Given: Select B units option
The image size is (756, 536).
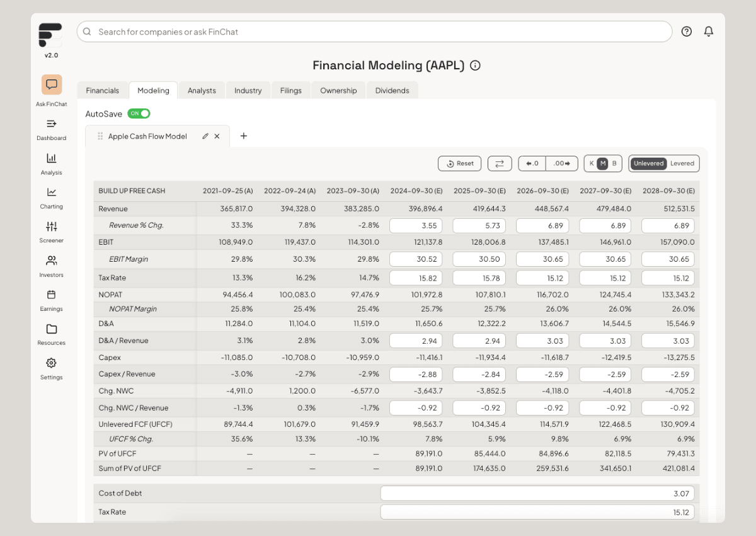Looking at the screenshot, I should coord(614,163).
